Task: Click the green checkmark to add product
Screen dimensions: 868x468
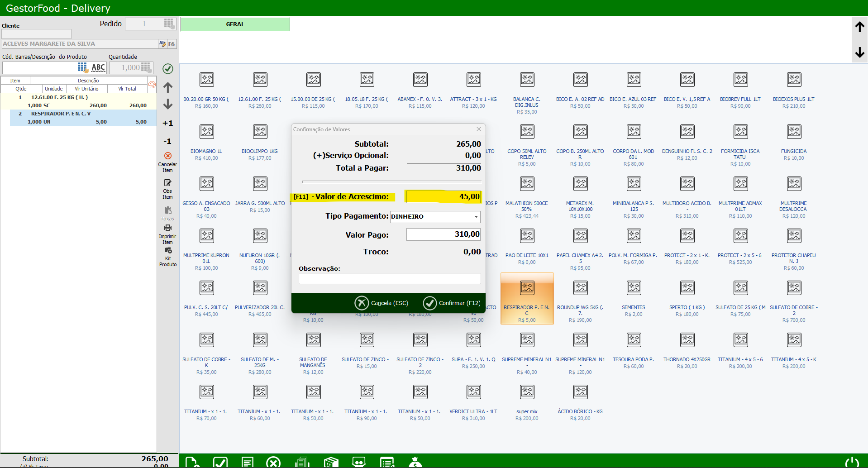Action: click(168, 68)
